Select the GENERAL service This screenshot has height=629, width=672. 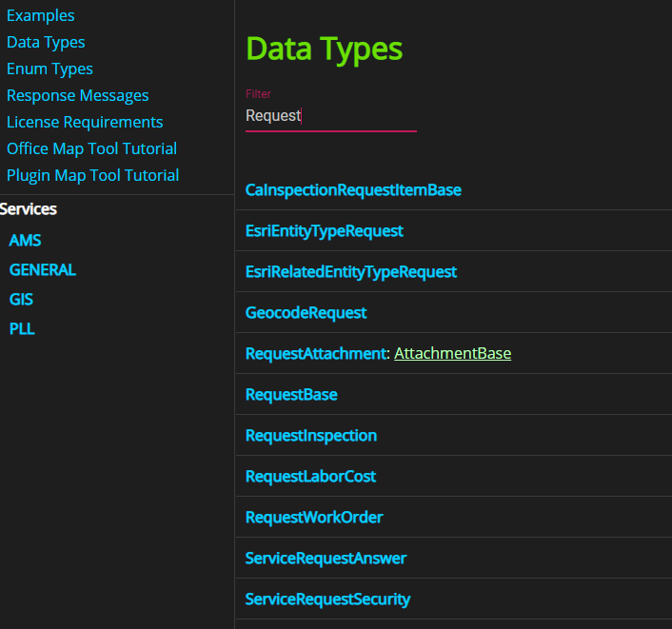pos(42,270)
